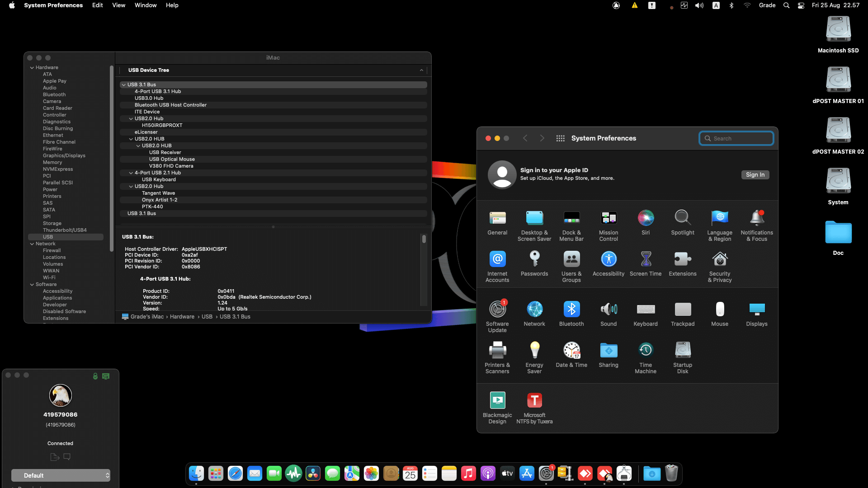Open Control Centre in menu bar
The width and height of the screenshot is (868, 488).
coord(801,5)
